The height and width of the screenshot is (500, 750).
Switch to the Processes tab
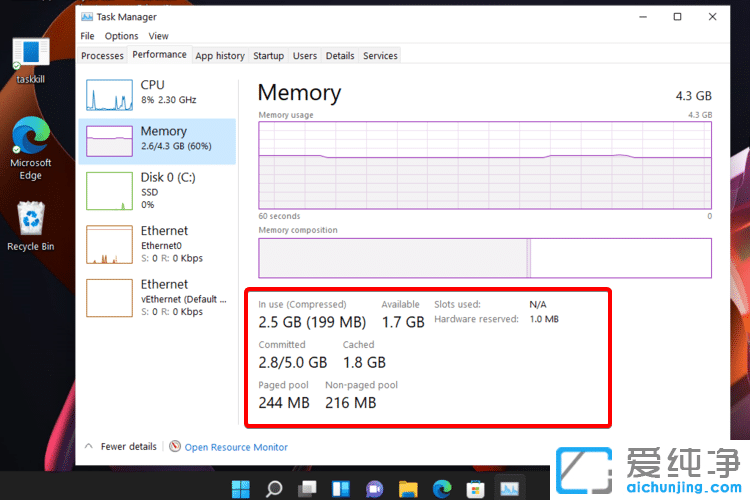[102, 56]
